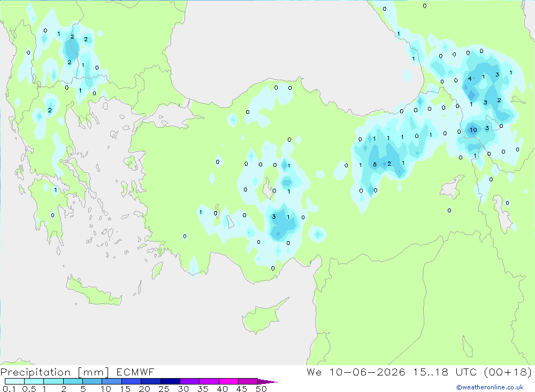This screenshot has width=535, height=392.
Task: Click the 35–40 mm purple legend box
Action: [209, 381]
